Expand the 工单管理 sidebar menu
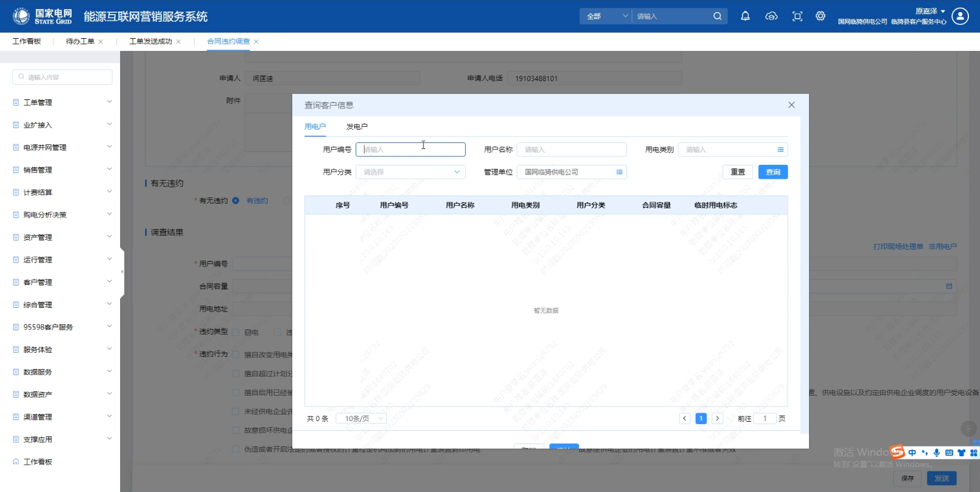Screen dimensions: 980x492 tap(61, 102)
